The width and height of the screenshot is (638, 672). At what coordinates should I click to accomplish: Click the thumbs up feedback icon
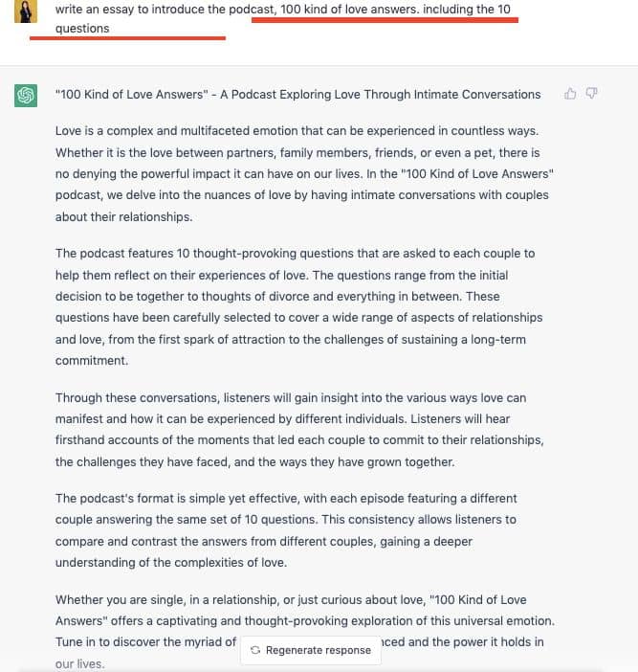(x=571, y=94)
